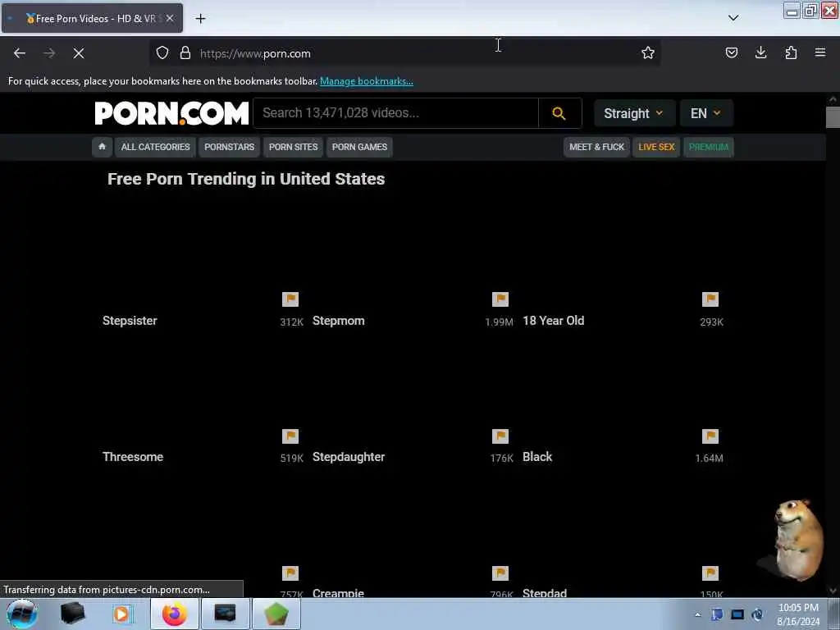Open the ALL CATEGORIES menu item
The image size is (840, 630).
pos(155,147)
